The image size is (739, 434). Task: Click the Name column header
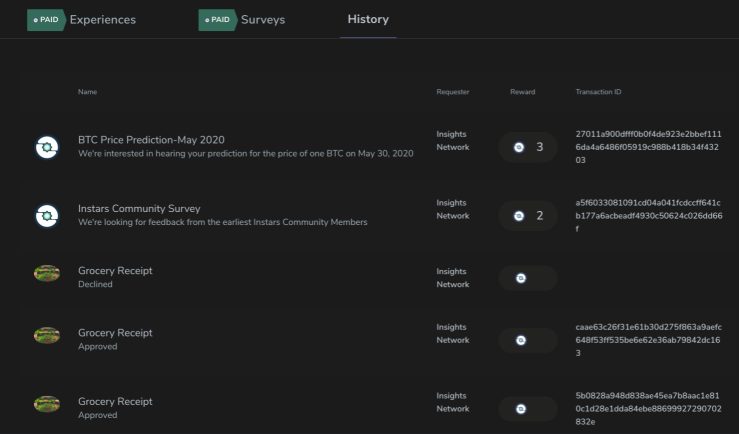(x=88, y=92)
